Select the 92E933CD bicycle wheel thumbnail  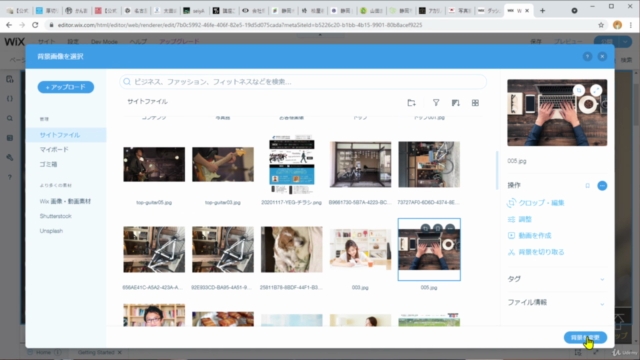click(x=223, y=249)
